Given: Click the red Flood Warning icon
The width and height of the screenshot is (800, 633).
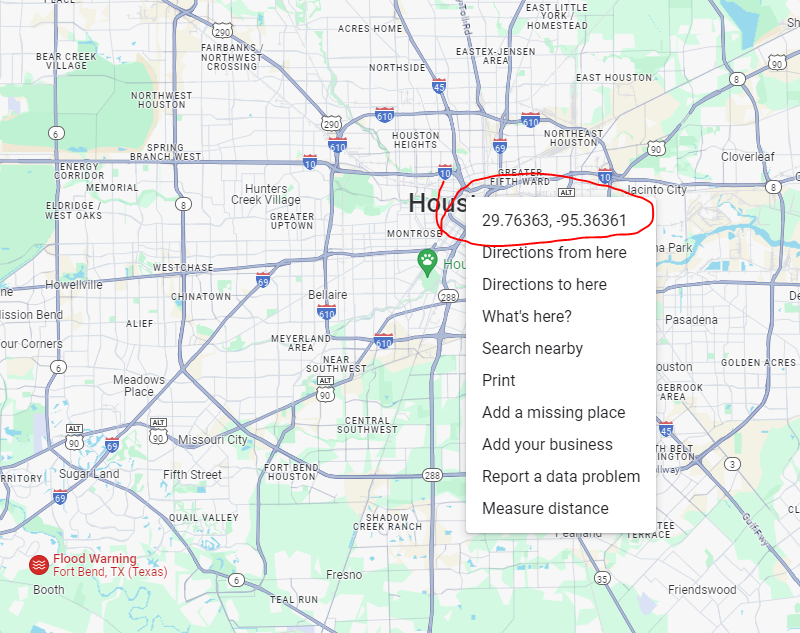Looking at the screenshot, I should 39,565.
